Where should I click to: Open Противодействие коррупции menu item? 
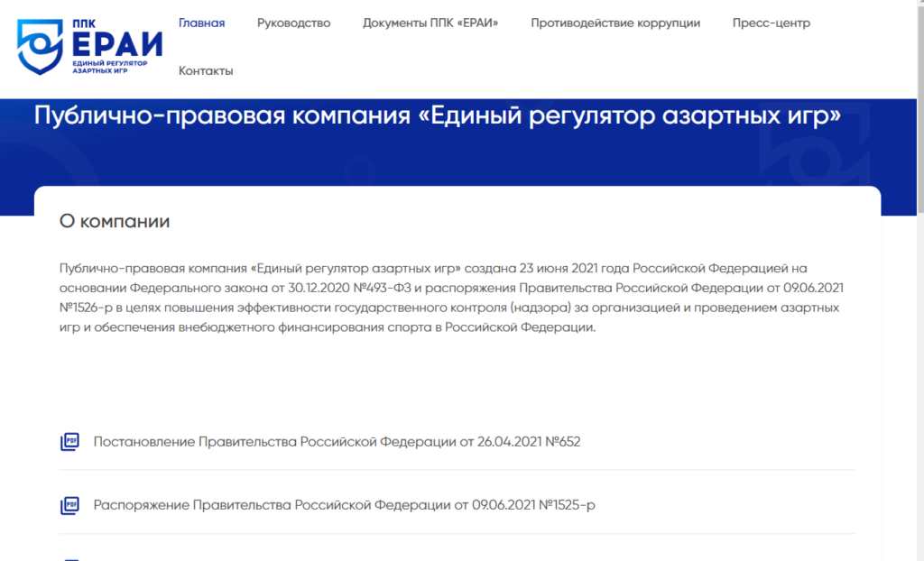coord(615,23)
